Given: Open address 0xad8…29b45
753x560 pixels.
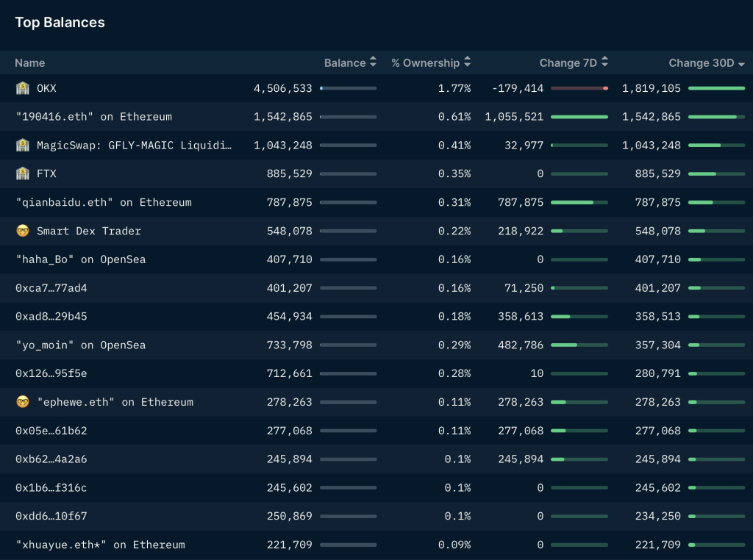Looking at the screenshot, I should 51,316.
